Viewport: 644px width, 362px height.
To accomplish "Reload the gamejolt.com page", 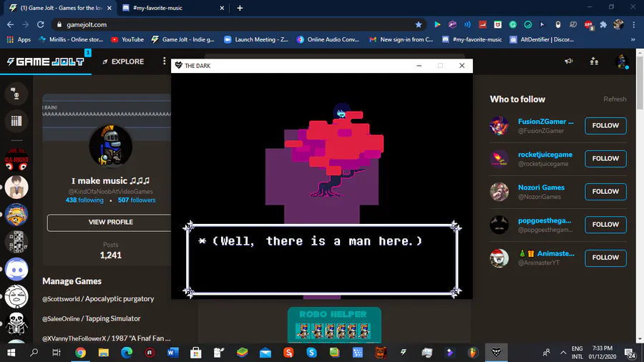I will point(40,24).
